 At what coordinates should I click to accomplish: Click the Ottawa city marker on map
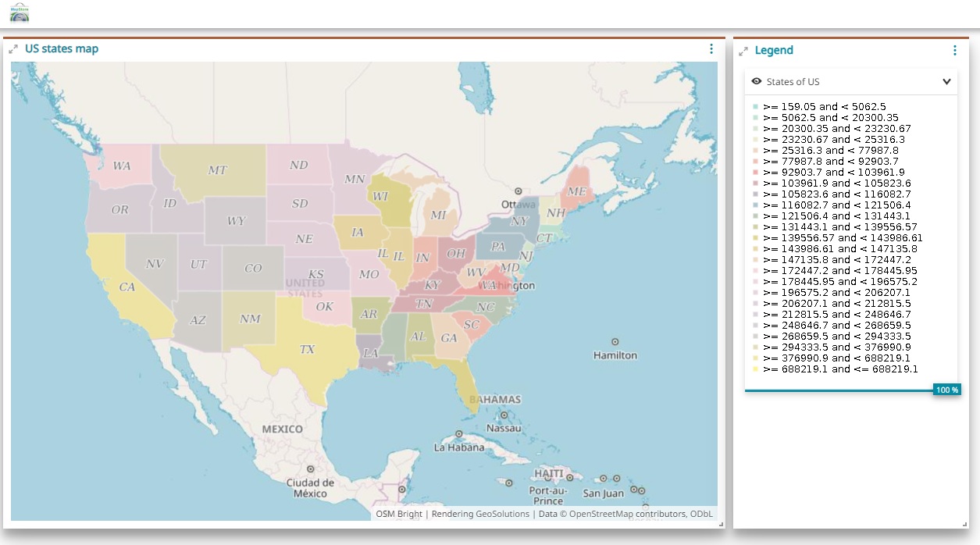[x=518, y=191]
